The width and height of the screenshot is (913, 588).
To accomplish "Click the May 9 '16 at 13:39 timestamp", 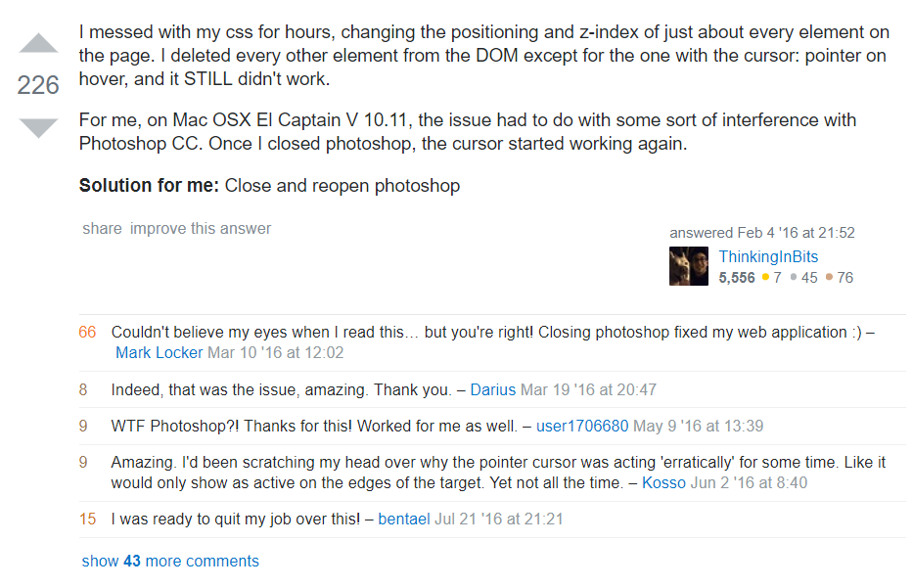I will click(698, 426).
